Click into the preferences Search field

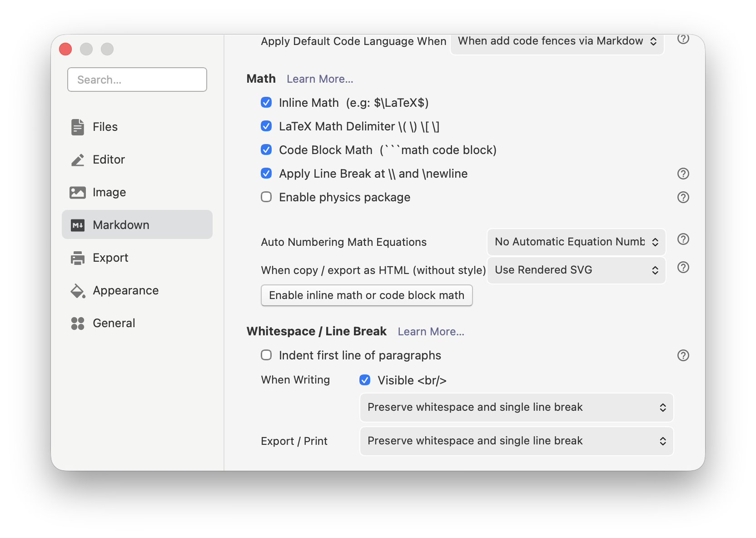(137, 80)
